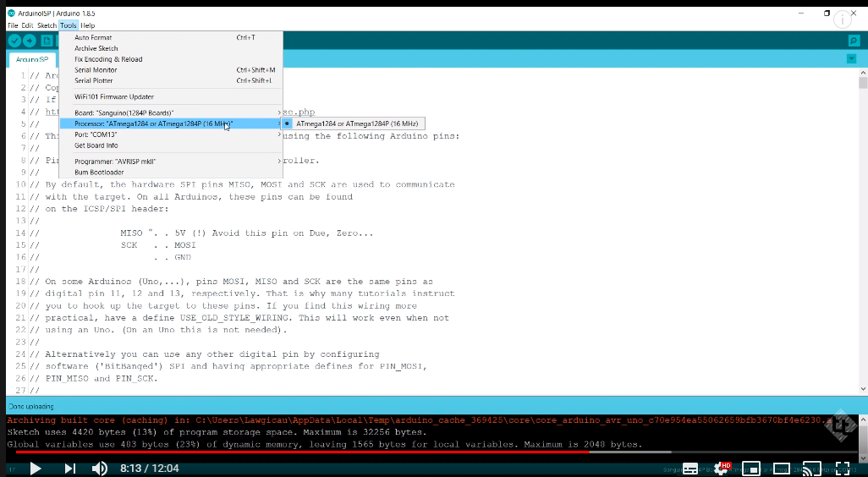Expand the Programmer AVRISP mkII submenu
868x477 pixels.
(171, 162)
